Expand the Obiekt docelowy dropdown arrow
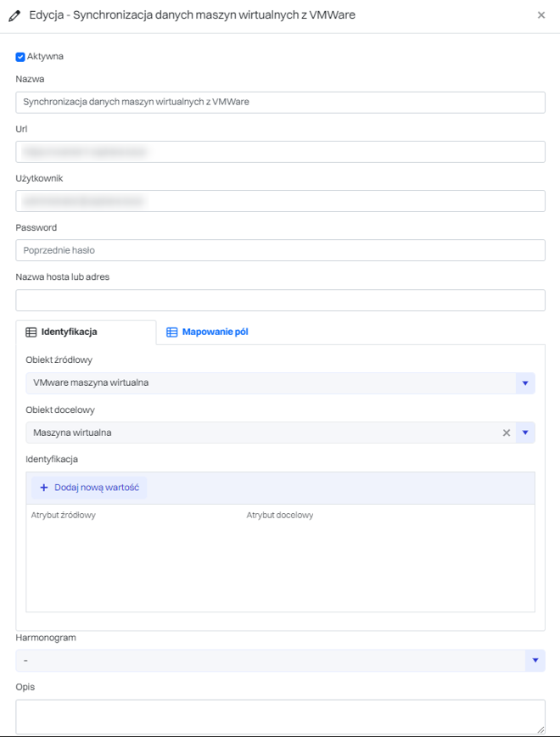Image resolution: width=560 pixels, height=737 pixels. point(525,433)
